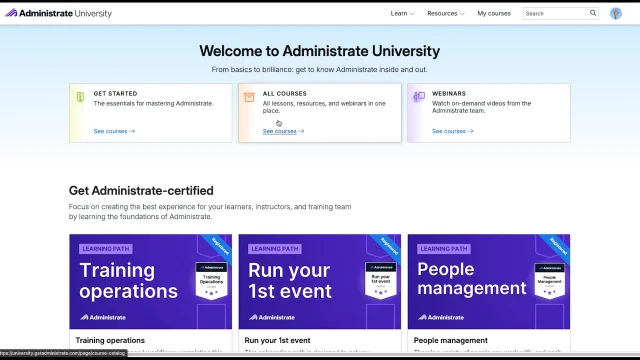Click the Training Operations certification badge
The width and height of the screenshot is (640, 360).
pyautogui.click(x=211, y=281)
